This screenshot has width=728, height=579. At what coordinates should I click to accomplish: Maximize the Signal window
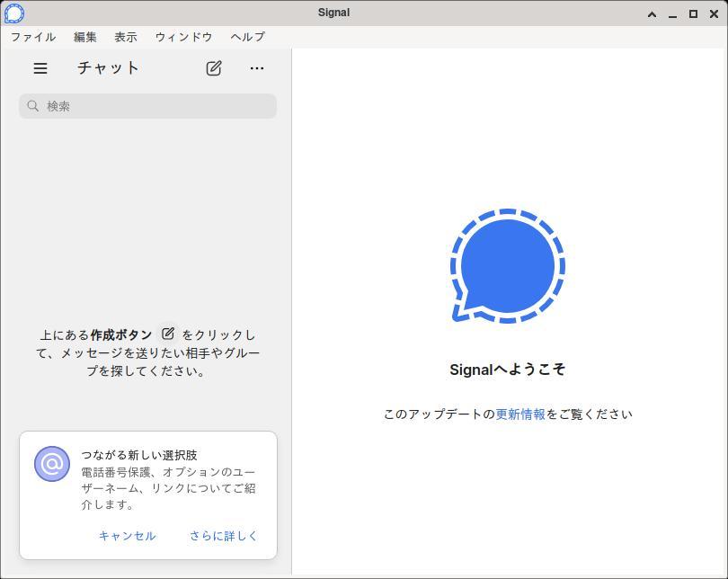693,14
